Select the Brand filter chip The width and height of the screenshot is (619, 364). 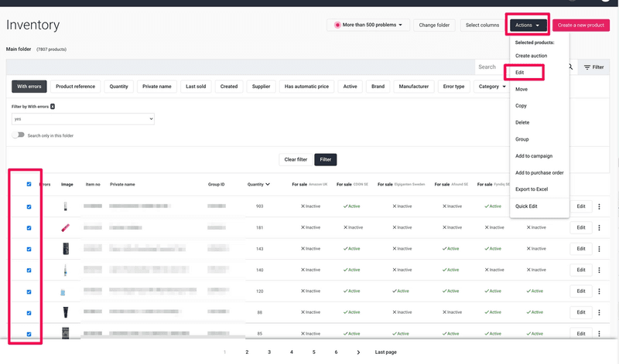tap(378, 87)
